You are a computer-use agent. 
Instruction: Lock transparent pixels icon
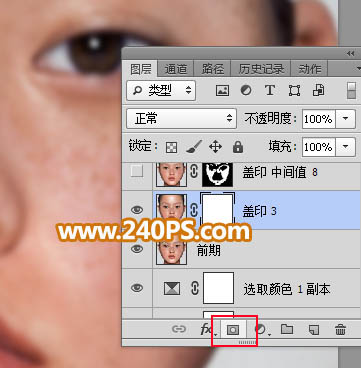coord(171,147)
